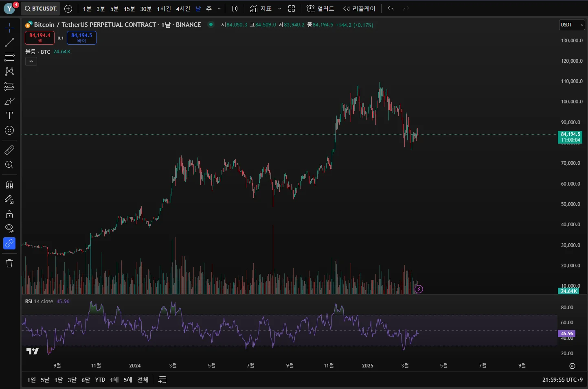Viewport: 588px width, 389px height.
Task: Click the TradingView logo on the chart
Action: 33,351
